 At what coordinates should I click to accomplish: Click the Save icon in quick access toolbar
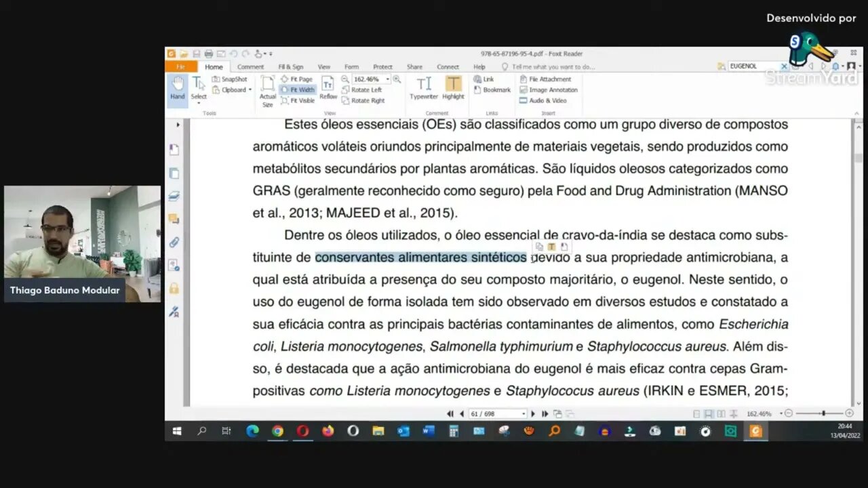[x=197, y=54]
